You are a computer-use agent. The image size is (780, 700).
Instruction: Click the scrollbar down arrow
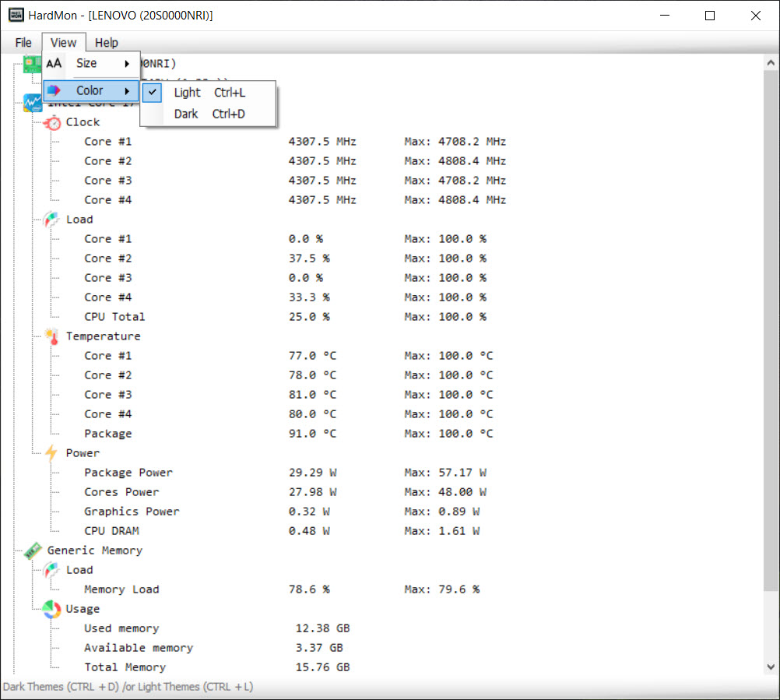coord(771,667)
